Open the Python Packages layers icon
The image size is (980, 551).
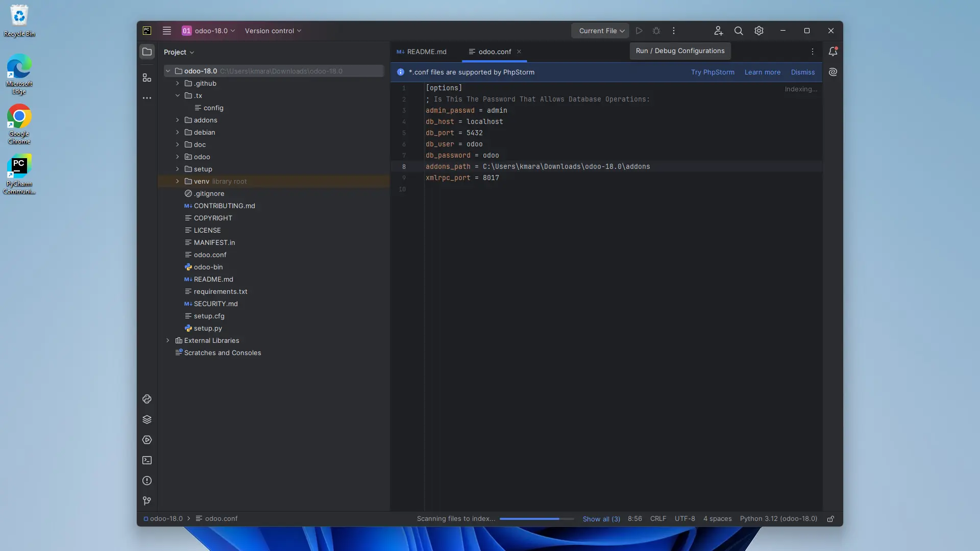click(147, 419)
